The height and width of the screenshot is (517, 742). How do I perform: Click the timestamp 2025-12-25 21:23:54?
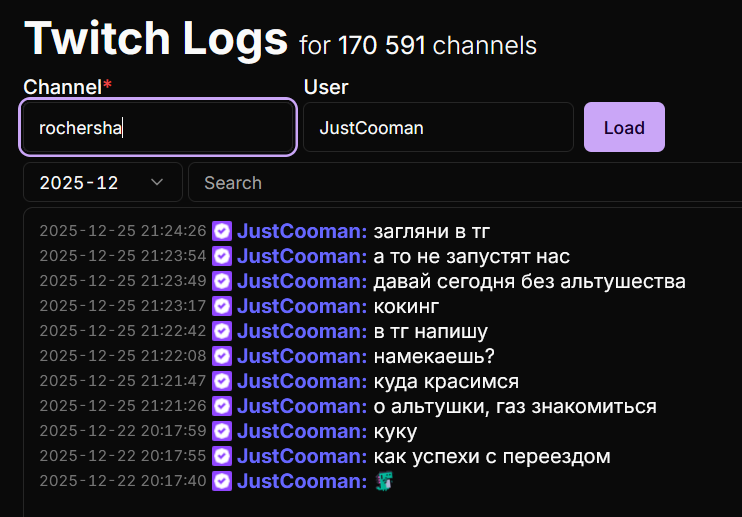[123, 256]
